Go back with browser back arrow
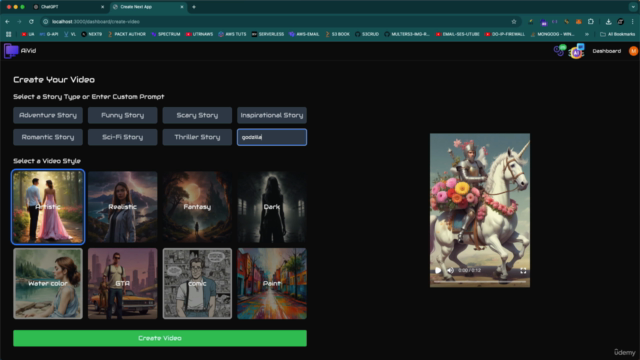640x360 pixels. pos(7,22)
